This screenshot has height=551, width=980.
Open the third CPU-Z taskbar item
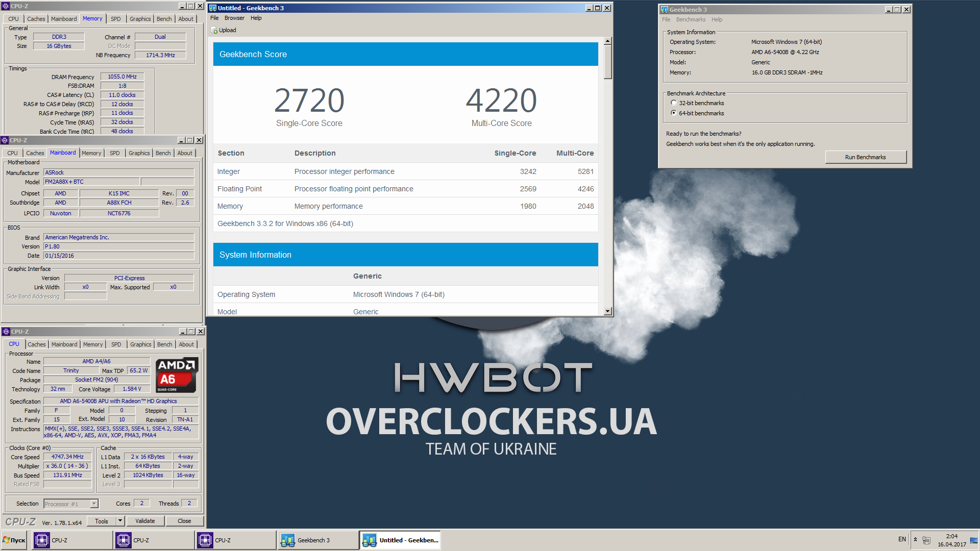click(x=236, y=540)
